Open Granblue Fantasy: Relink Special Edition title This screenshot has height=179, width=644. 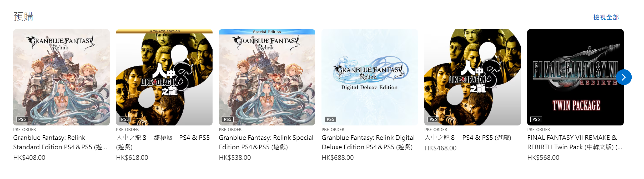(x=266, y=142)
